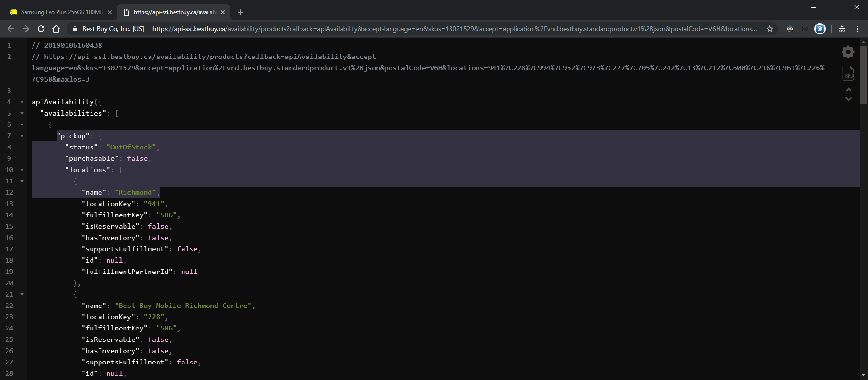
Task: Open the JSON viewer settings gear
Action: tap(848, 52)
